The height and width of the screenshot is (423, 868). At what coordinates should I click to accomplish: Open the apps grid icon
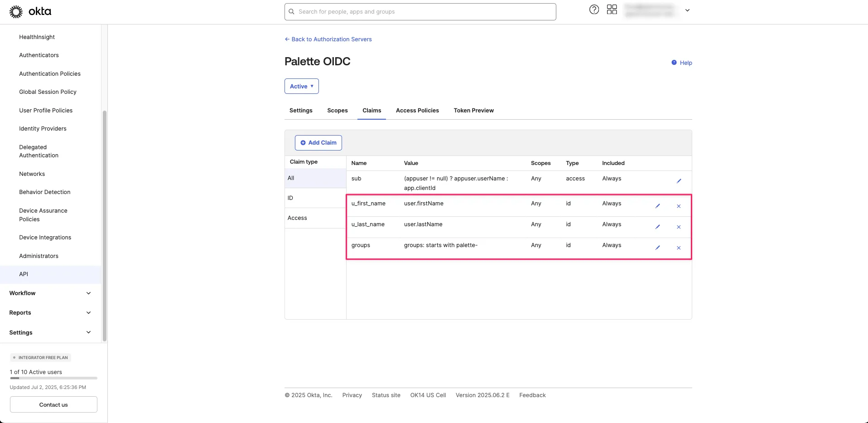click(612, 10)
